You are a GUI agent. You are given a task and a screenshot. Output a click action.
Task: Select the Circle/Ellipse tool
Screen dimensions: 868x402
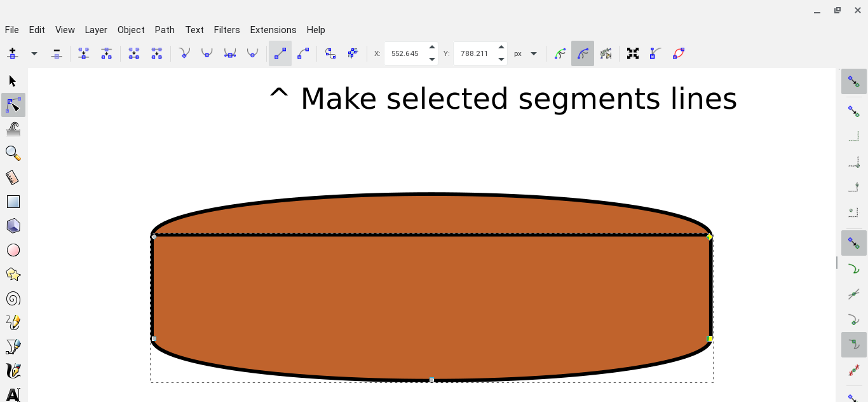(13, 250)
